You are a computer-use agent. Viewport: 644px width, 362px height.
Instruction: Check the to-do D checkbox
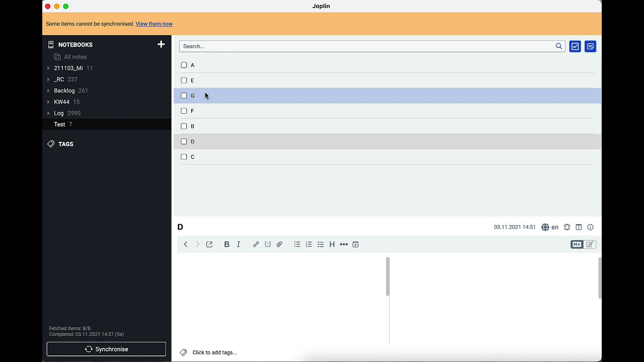(x=184, y=141)
